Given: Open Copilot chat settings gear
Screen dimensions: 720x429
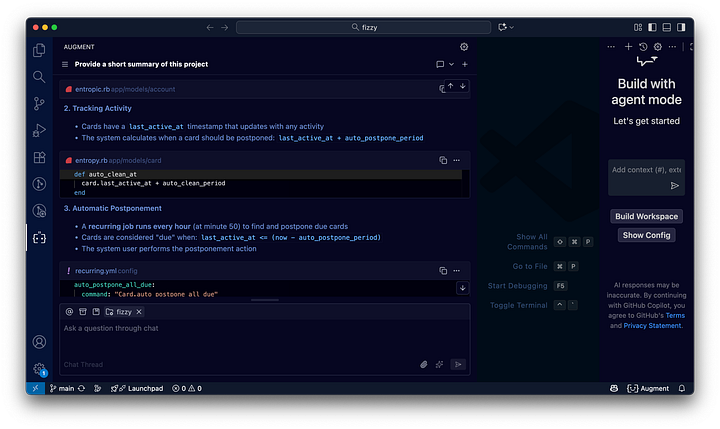Looking at the screenshot, I should point(658,46).
